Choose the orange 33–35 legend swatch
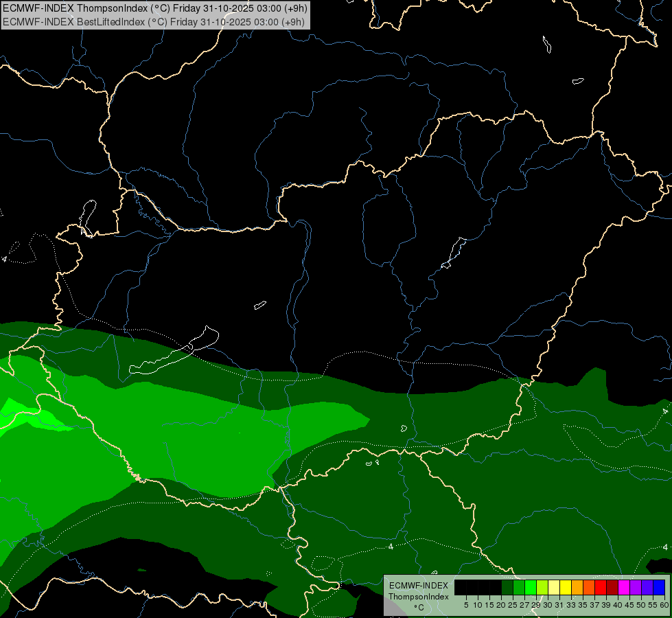The image size is (672, 618). tap(578, 587)
